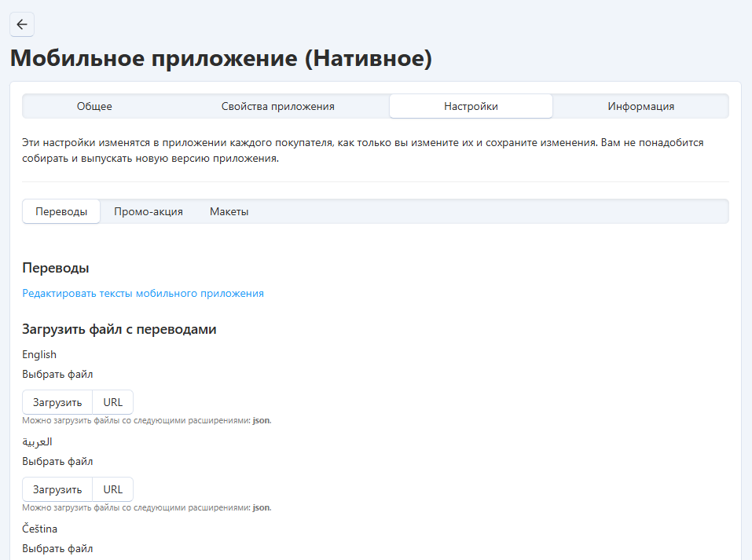Go to the Информация tab

pyautogui.click(x=640, y=106)
